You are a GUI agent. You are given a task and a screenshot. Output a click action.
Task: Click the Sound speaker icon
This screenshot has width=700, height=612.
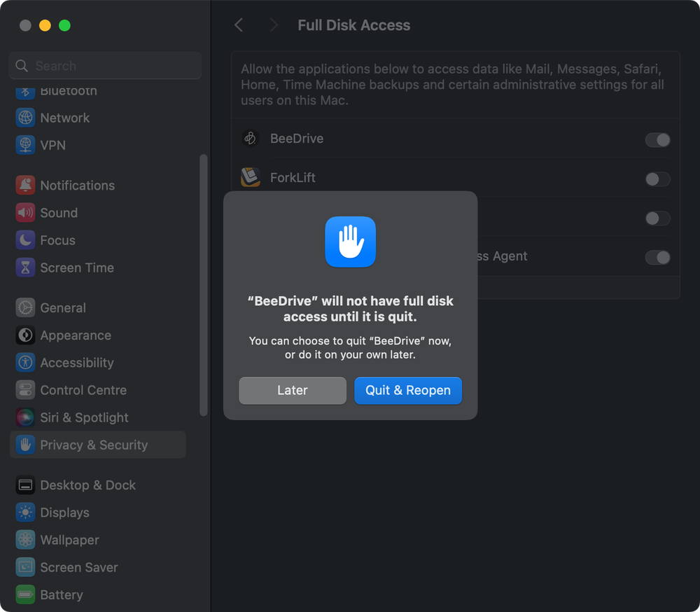click(x=25, y=213)
